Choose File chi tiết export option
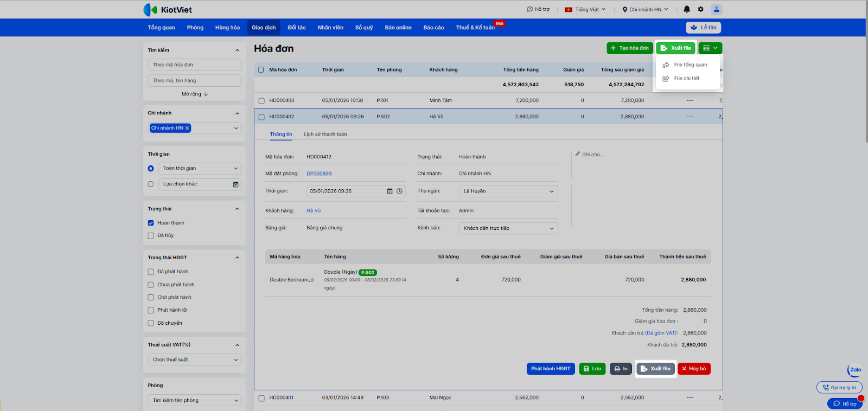Viewport: 868px width, 411px height. pyautogui.click(x=686, y=79)
